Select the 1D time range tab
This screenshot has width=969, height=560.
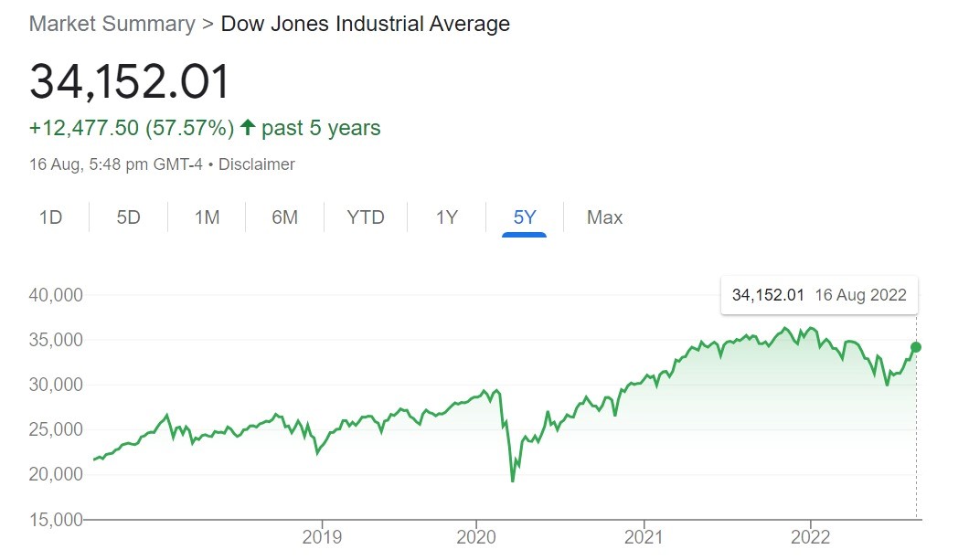pos(50,217)
